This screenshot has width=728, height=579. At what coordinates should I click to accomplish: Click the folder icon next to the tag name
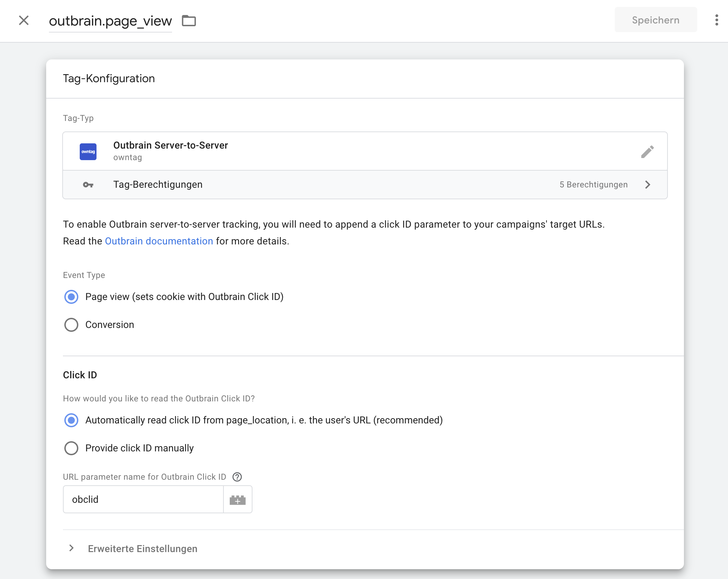click(x=189, y=21)
